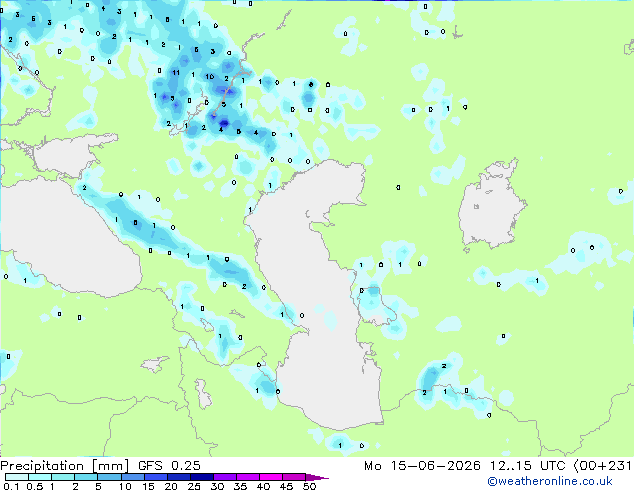Click the '45' legend scale label
This screenshot has width=634, height=490.
click(x=287, y=486)
